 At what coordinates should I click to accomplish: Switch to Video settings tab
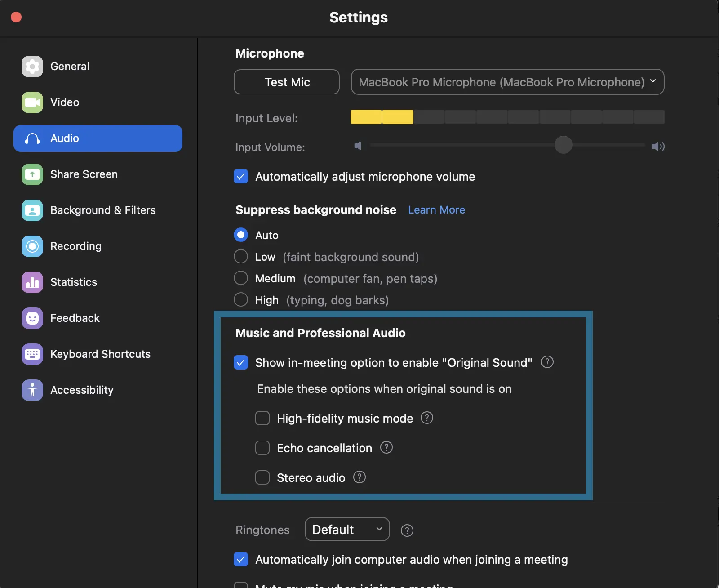pos(98,102)
